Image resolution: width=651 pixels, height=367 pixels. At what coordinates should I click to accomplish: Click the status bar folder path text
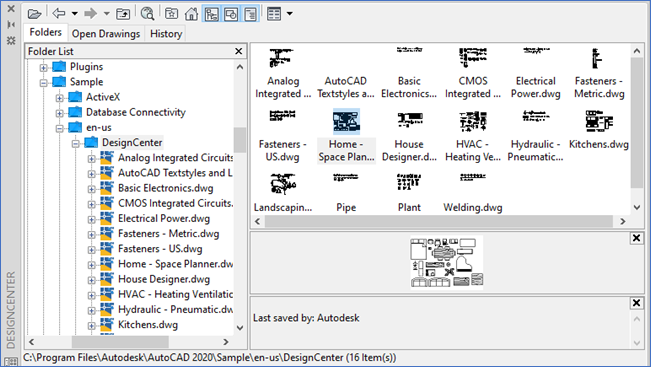pos(210,357)
